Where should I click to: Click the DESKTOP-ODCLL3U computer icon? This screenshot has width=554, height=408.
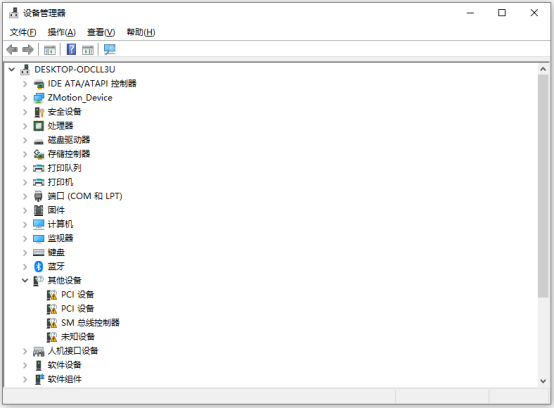click(x=25, y=70)
